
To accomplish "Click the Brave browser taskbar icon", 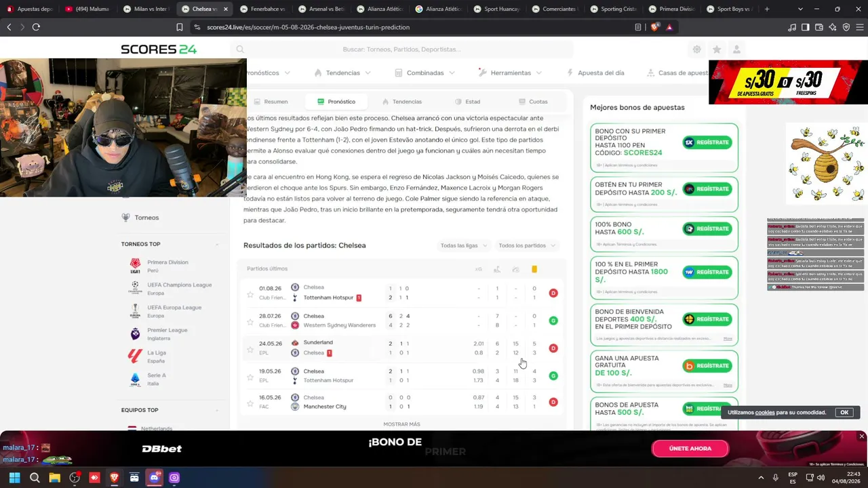I will pyautogui.click(x=115, y=478).
